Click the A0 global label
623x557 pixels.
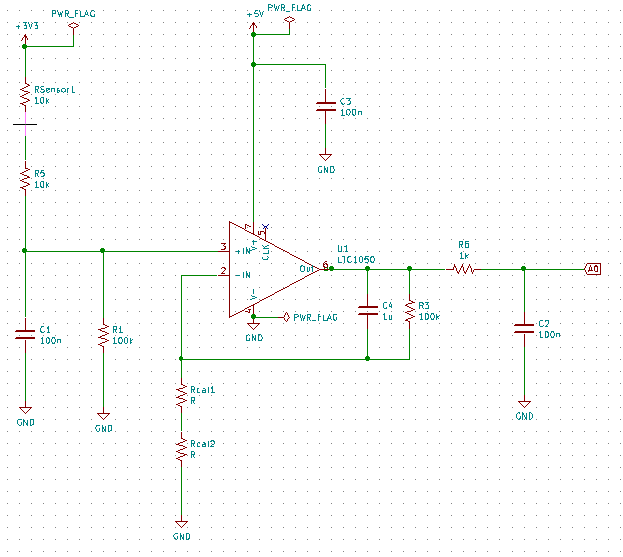point(592,269)
